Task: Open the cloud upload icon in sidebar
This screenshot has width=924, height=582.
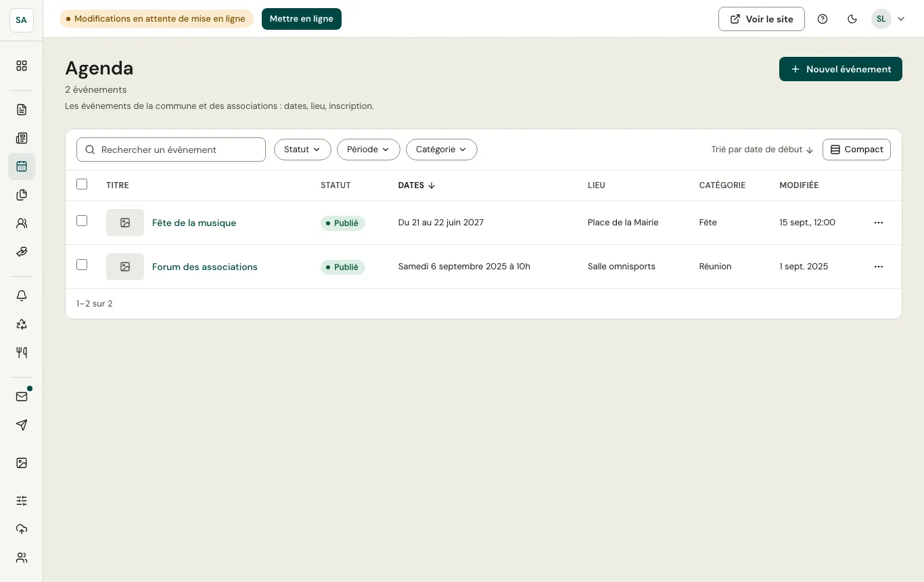Action: tap(22, 529)
